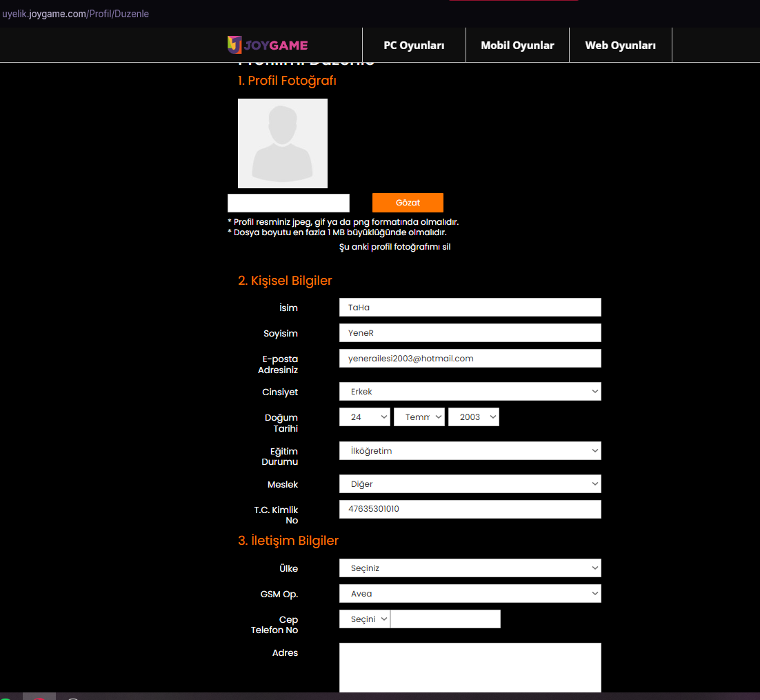
Task: Click the 1. Profil Fotoğrafı heading
Action: [287, 81]
